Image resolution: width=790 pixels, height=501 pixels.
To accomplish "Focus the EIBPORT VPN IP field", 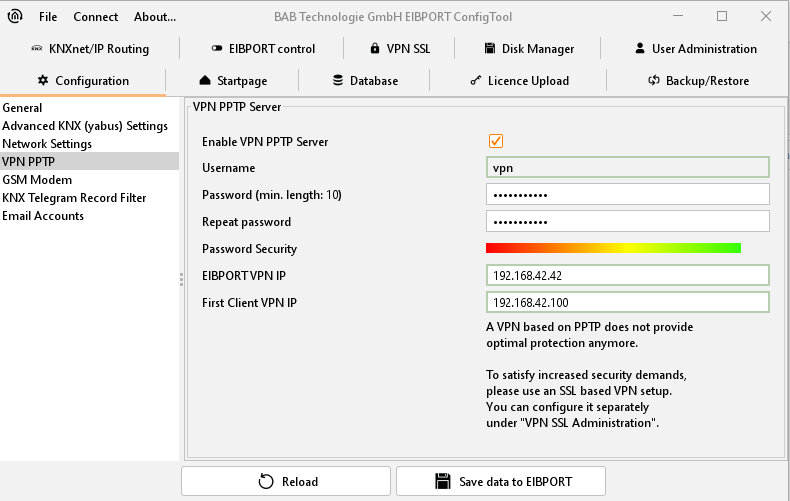I will click(x=627, y=275).
